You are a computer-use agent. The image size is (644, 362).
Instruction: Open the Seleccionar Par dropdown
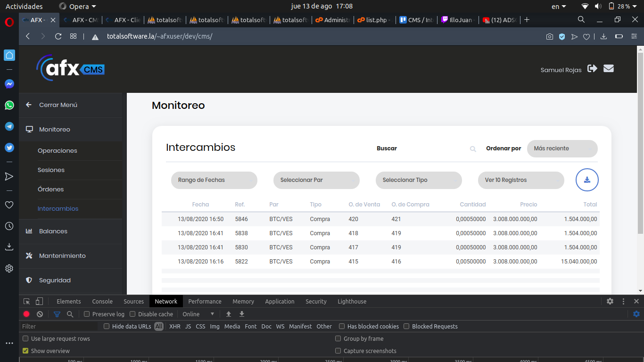click(316, 180)
